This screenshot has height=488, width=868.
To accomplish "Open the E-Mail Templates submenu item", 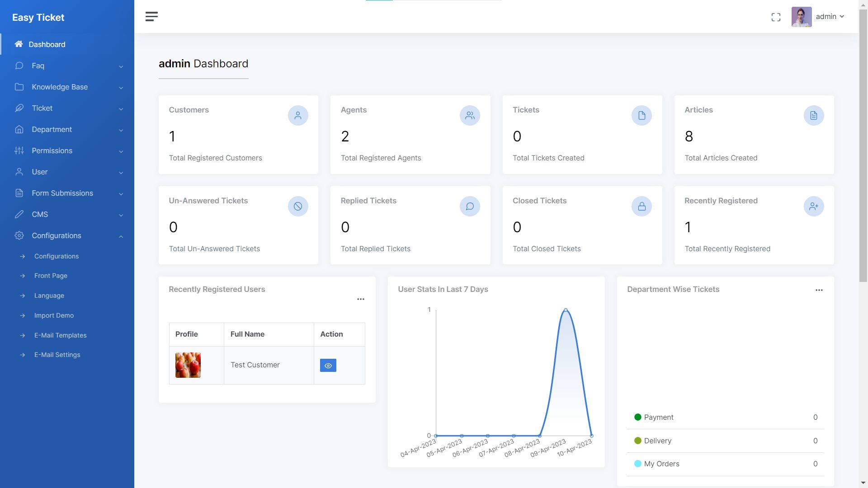I will pos(60,335).
